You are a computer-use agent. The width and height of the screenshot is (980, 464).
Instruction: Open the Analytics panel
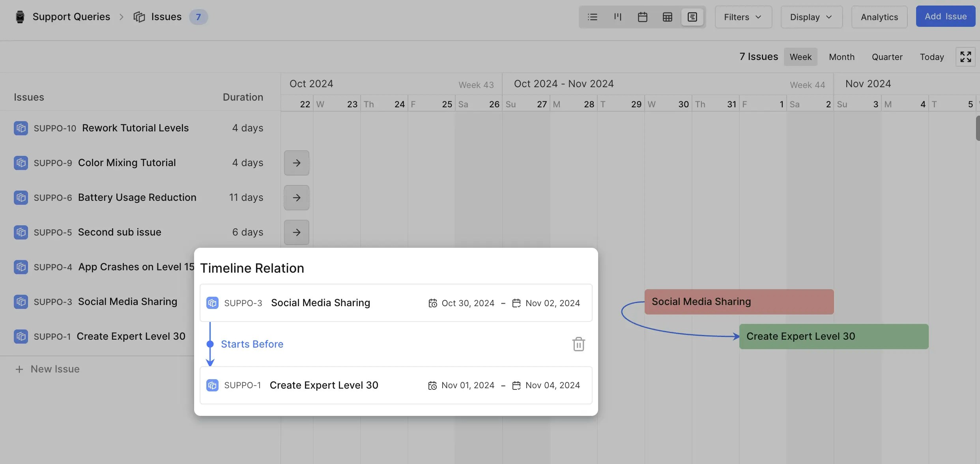(x=879, y=17)
